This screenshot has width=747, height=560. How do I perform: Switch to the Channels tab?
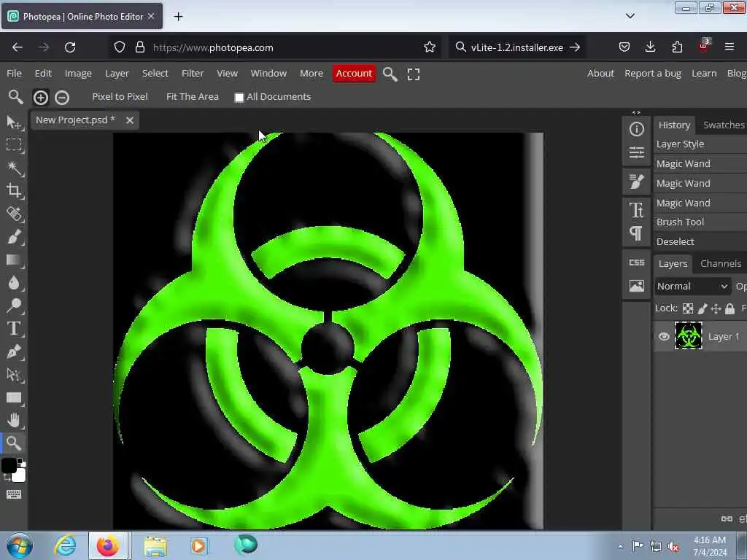pos(720,263)
